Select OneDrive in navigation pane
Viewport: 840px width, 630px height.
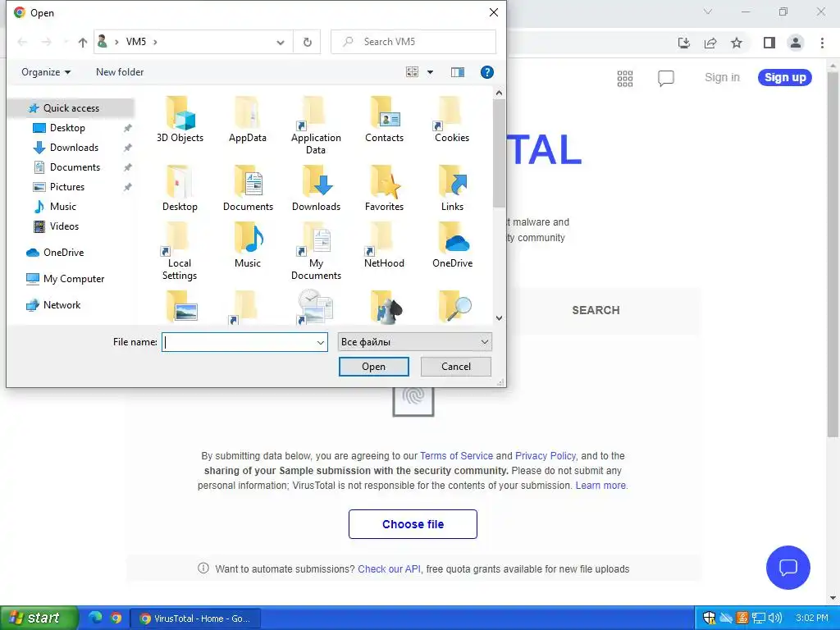click(63, 253)
